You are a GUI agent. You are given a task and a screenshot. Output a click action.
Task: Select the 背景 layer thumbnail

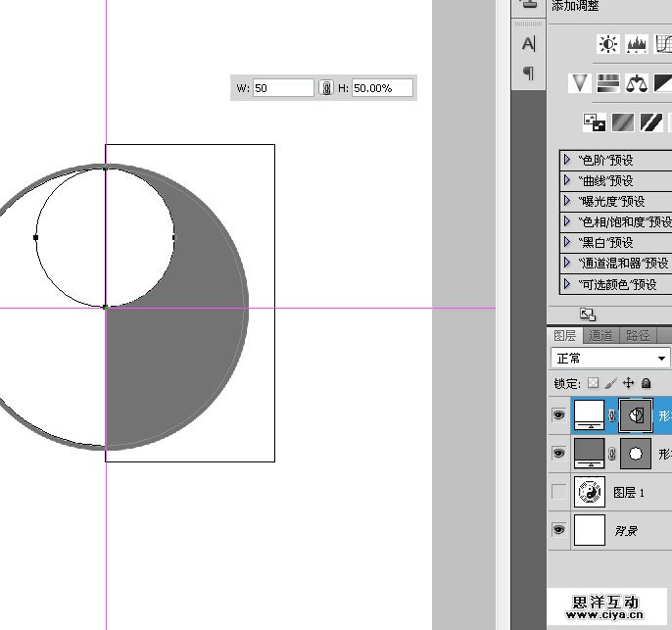(x=590, y=530)
